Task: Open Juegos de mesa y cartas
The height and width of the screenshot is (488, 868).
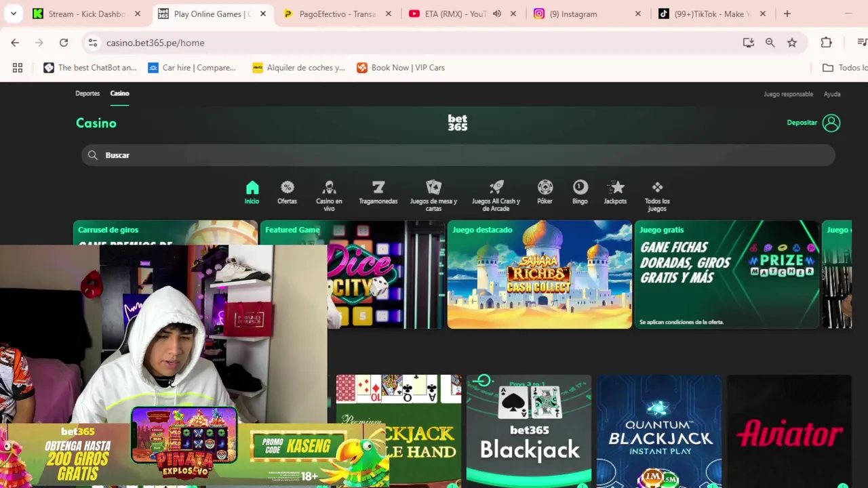Action: click(433, 195)
